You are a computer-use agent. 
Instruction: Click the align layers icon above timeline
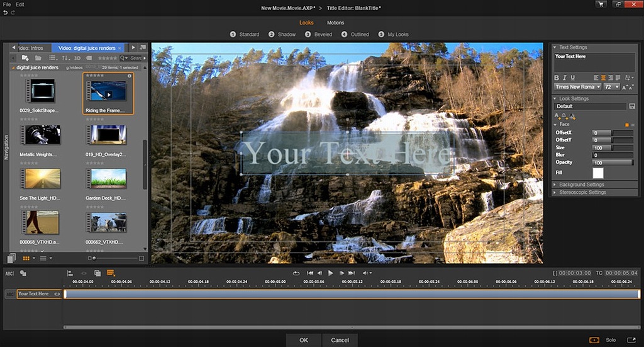coord(70,273)
